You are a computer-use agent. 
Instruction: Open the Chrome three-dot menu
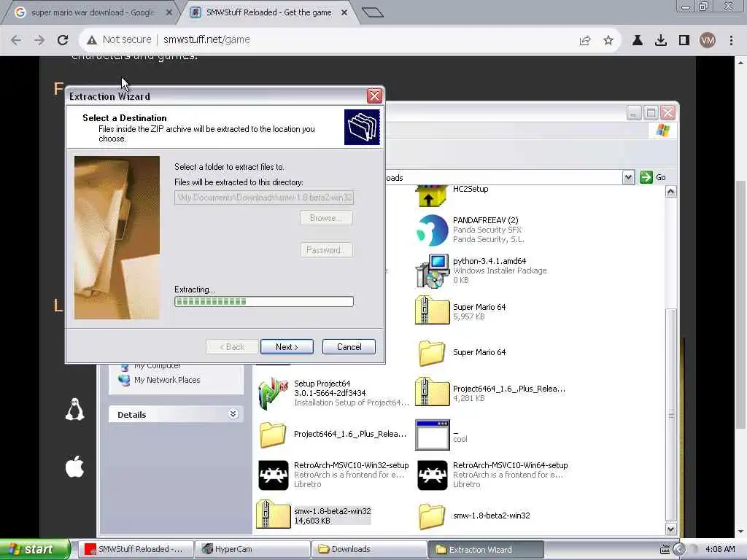[731, 41]
